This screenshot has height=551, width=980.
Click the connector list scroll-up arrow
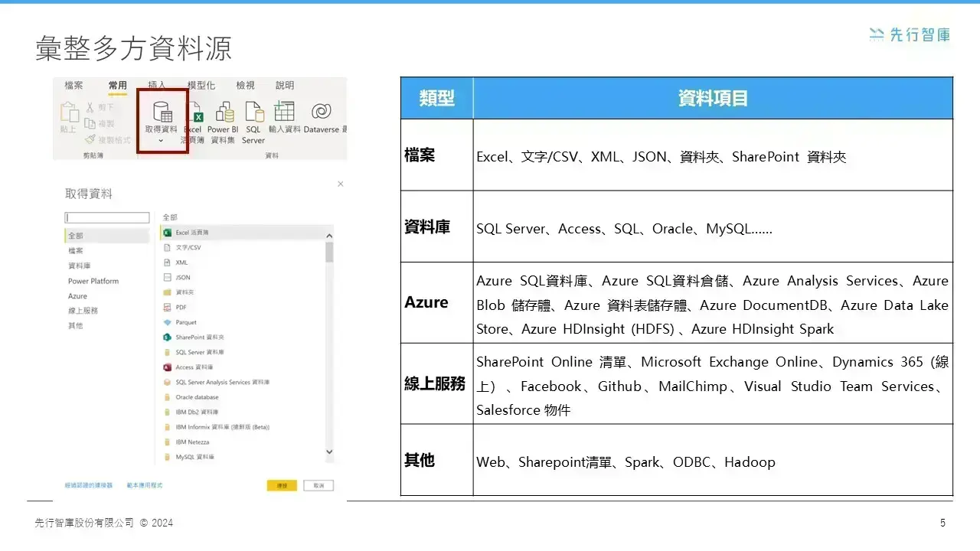point(330,236)
